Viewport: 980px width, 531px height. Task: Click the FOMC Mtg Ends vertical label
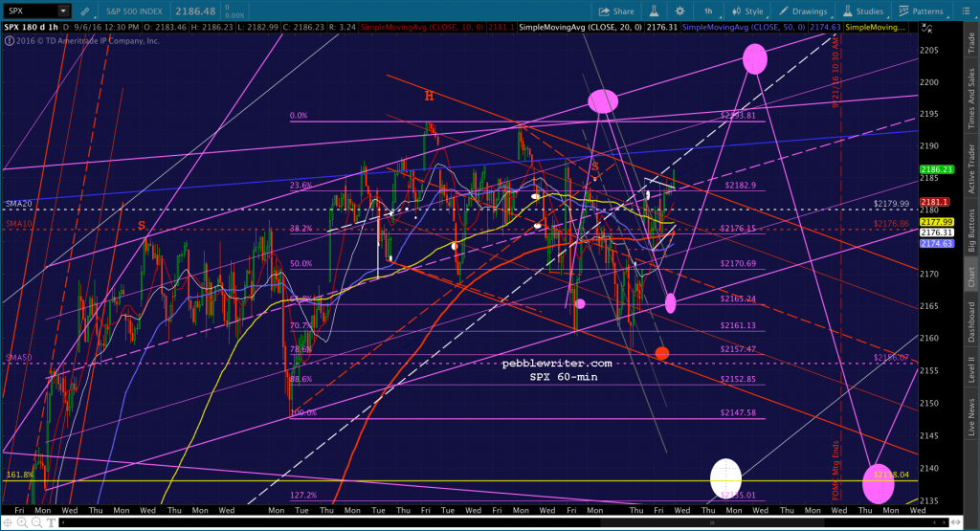click(x=835, y=471)
